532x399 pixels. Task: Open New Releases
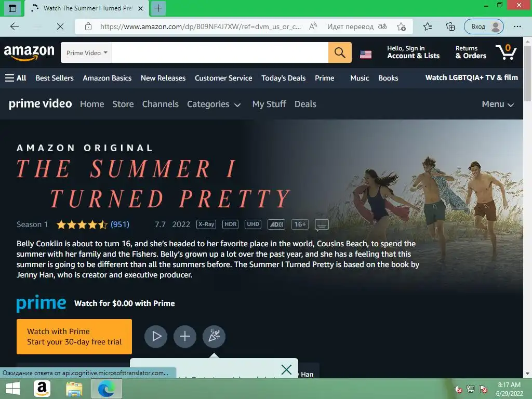[x=163, y=78]
